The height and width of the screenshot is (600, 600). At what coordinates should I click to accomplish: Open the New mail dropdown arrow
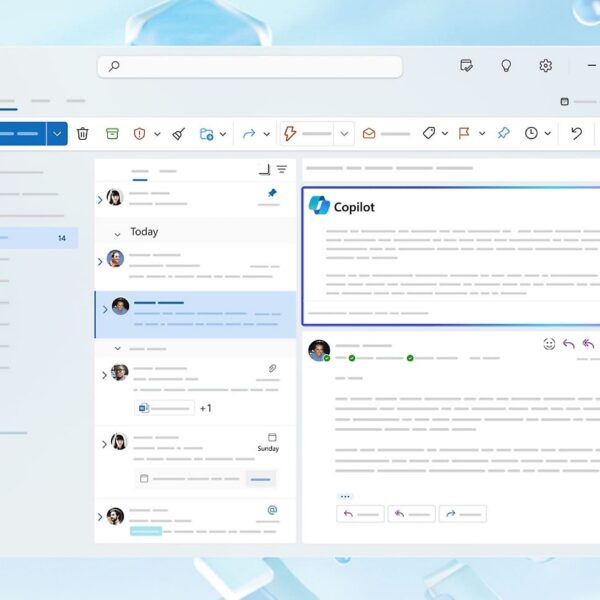tap(57, 134)
